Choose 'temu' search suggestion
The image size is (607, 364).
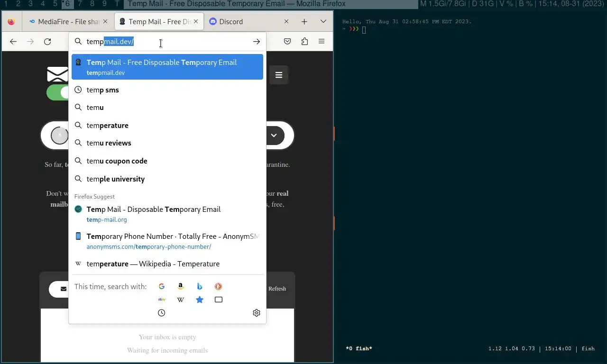click(x=167, y=108)
